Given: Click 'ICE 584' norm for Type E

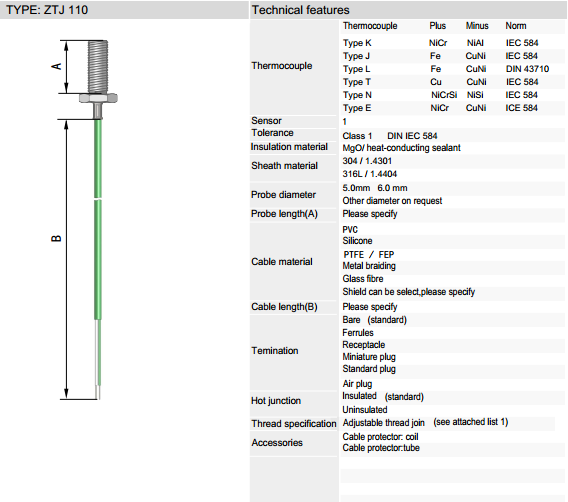Looking at the screenshot, I should (x=521, y=108).
